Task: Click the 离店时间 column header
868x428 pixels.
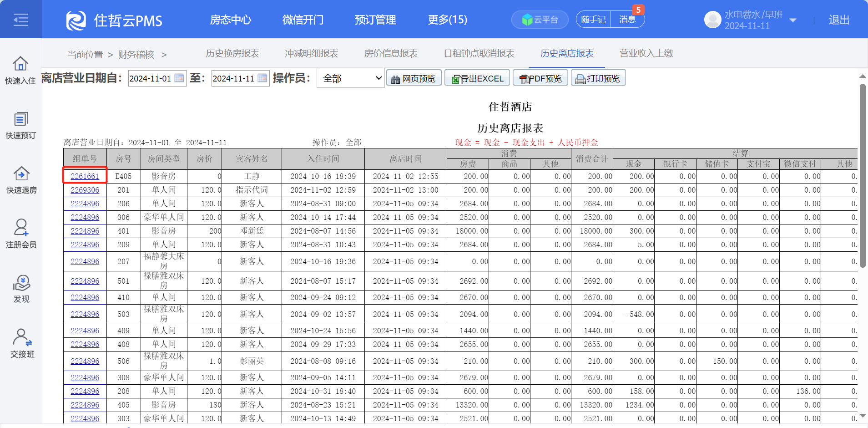Action: 406,159
